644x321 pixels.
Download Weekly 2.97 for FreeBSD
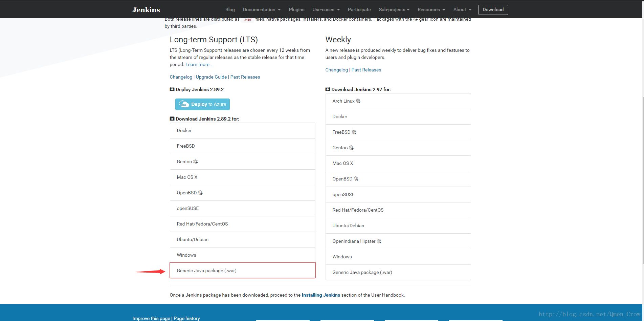coord(398,132)
